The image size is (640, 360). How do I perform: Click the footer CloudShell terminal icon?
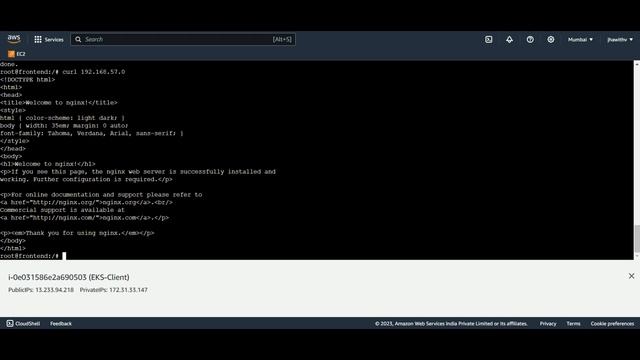pos(10,324)
